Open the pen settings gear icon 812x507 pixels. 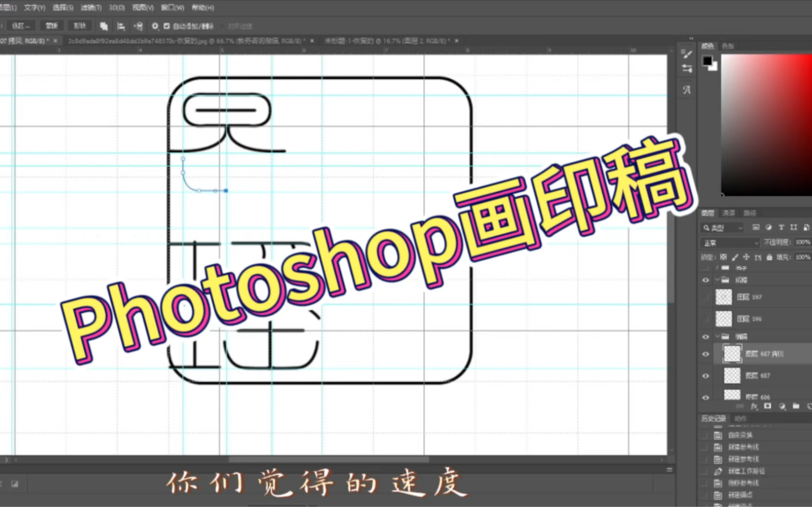(x=155, y=26)
